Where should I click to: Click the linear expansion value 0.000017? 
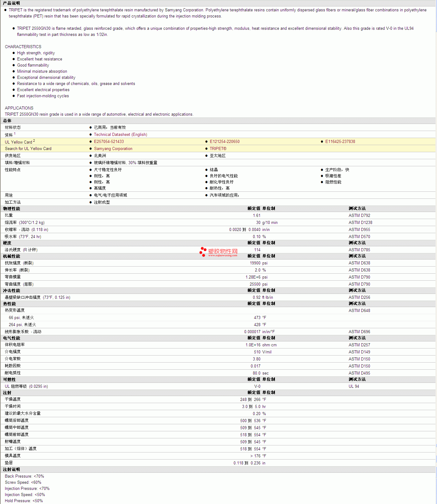coord(252,332)
